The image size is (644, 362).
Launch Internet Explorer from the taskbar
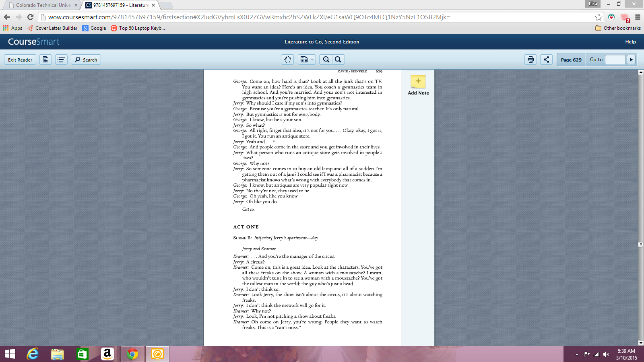tap(33, 354)
